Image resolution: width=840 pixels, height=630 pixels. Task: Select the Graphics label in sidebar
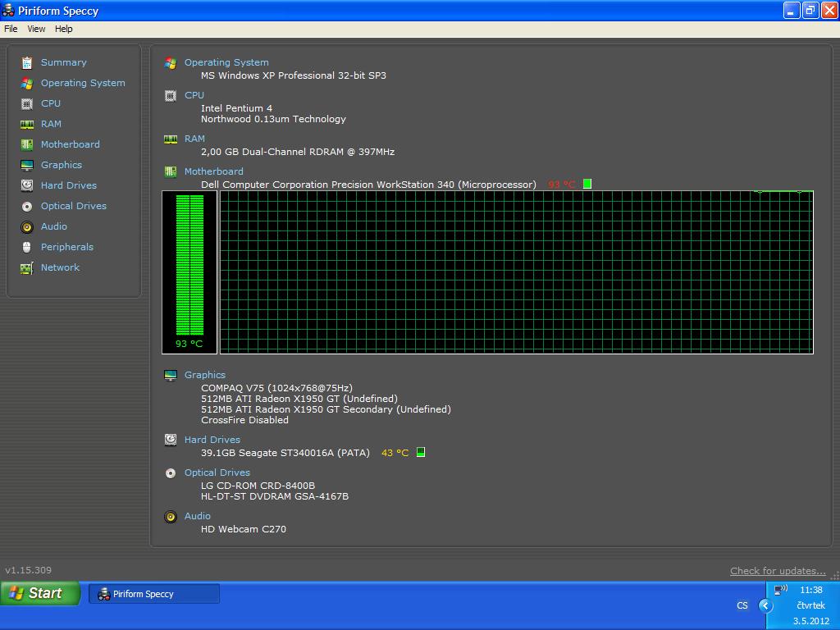pyautogui.click(x=62, y=165)
